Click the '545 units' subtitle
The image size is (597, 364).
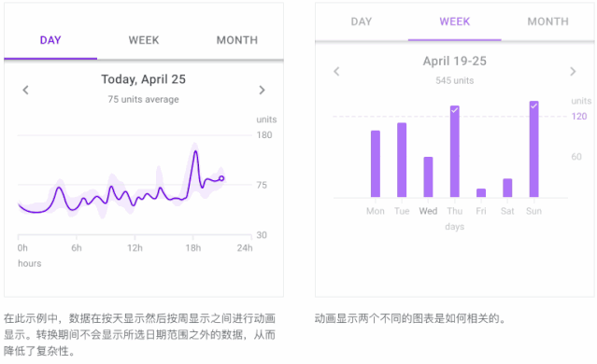tap(455, 80)
